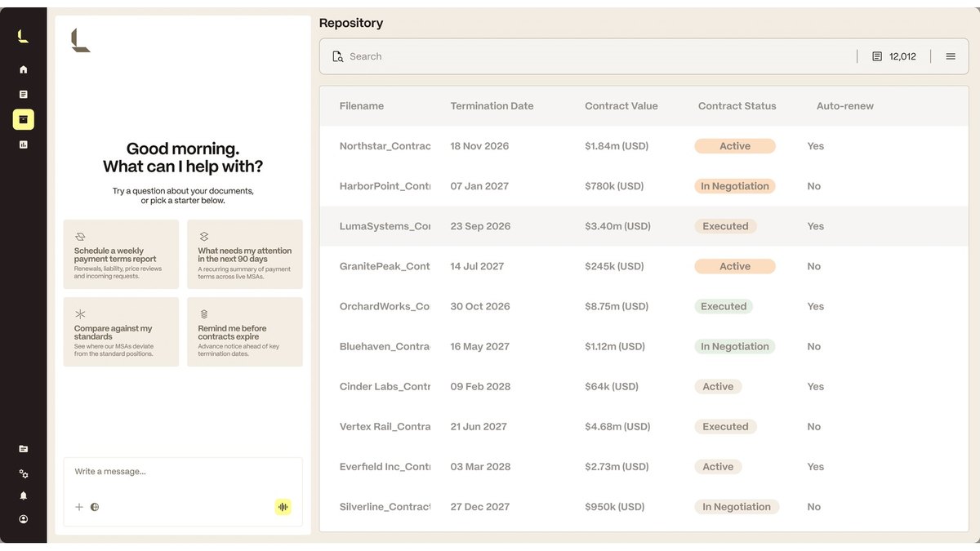This screenshot has height=551, width=980.
Task: Sort by the Filename column header
Action: click(x=362, y=106)
